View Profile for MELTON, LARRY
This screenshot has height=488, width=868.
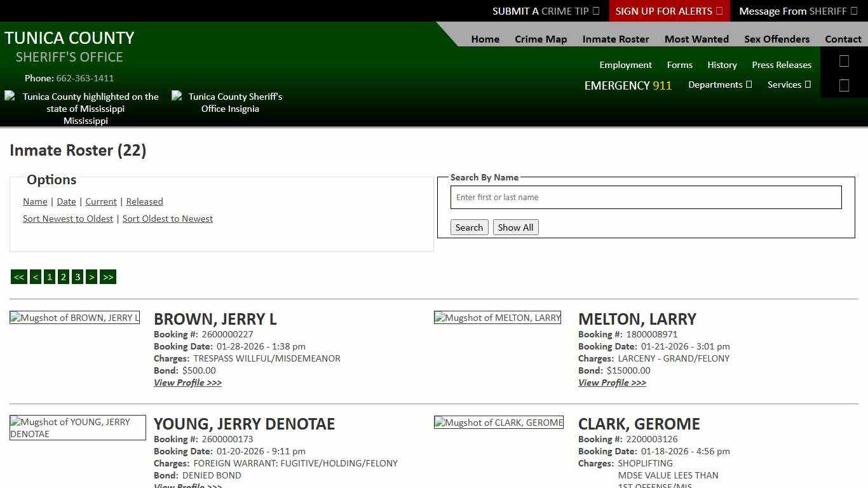pos(611,383)
